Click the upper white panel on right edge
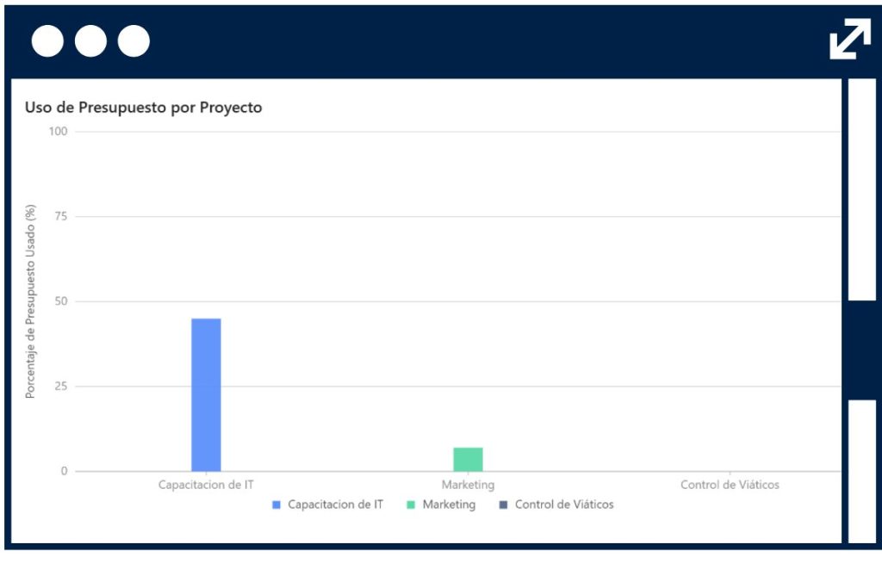The image size is (882, 588). coord(861,189)
